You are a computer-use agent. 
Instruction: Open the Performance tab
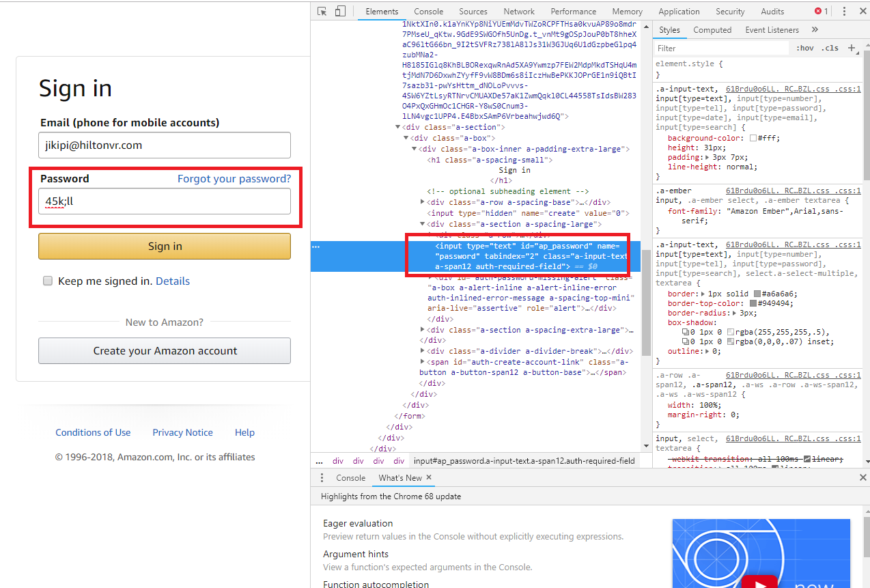(x=574, y=11)
